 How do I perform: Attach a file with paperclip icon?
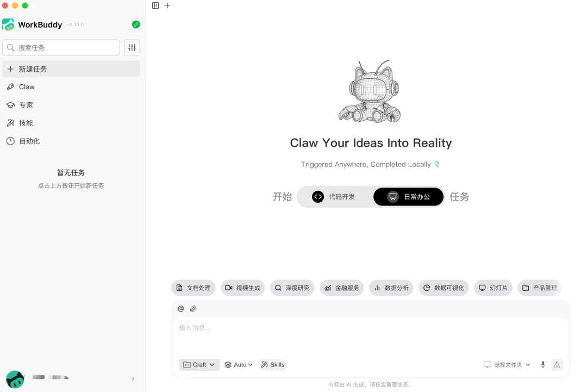[x=193, y=308]
